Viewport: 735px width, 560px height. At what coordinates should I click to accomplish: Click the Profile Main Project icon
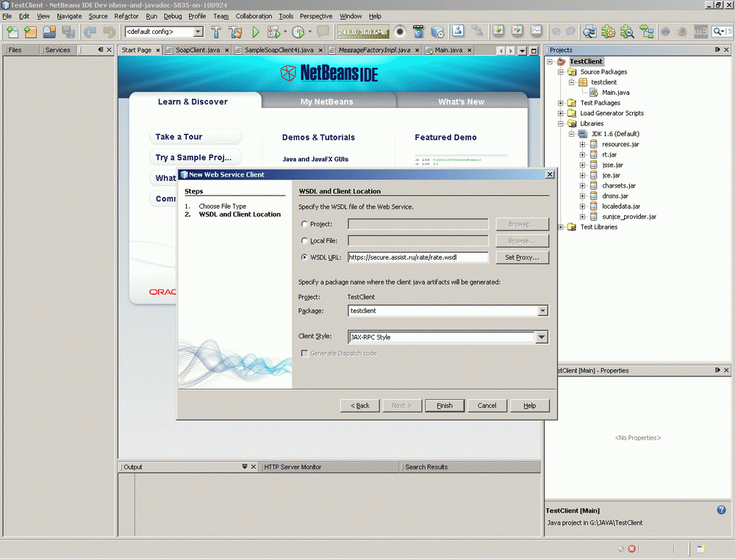(298, 32)
